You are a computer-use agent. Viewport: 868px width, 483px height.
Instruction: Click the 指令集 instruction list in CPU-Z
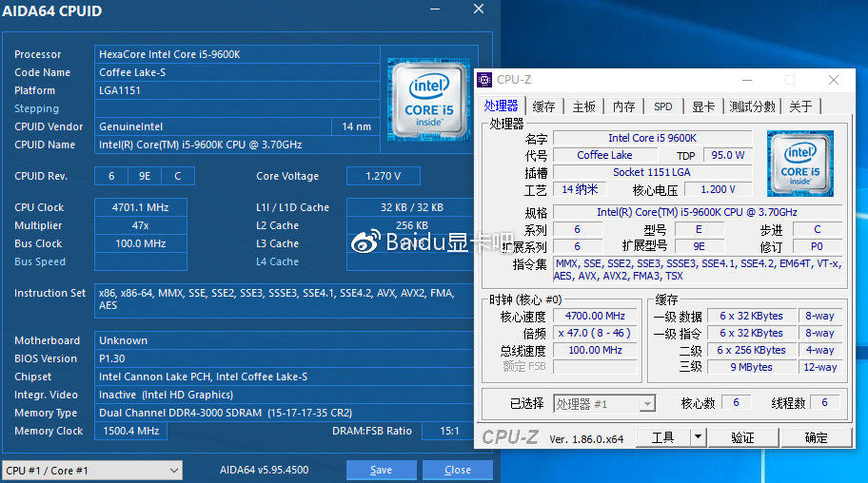click(698, 270)
